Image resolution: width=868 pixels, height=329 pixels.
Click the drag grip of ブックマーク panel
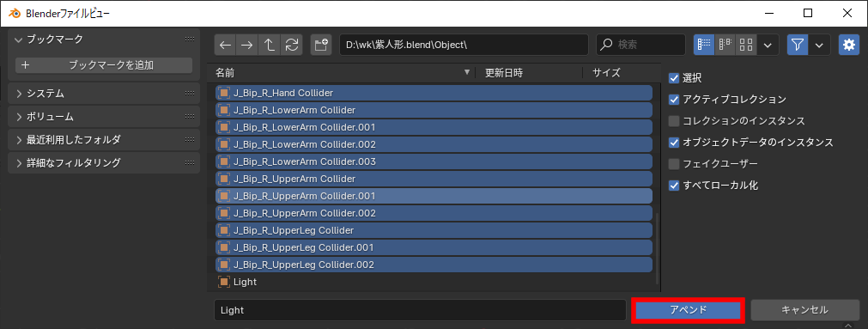(190, 40)
